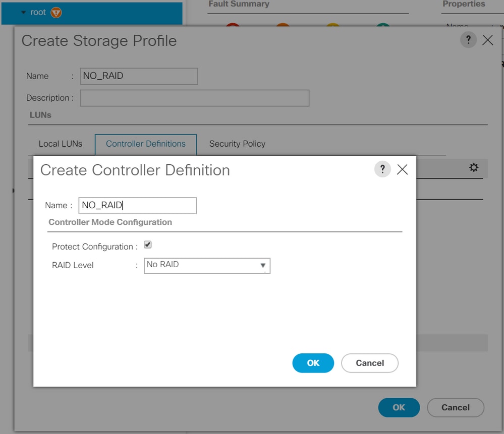Click the Controller Mode Configuration heading
This screenshot has height=434, width=504.
[110, 222]
